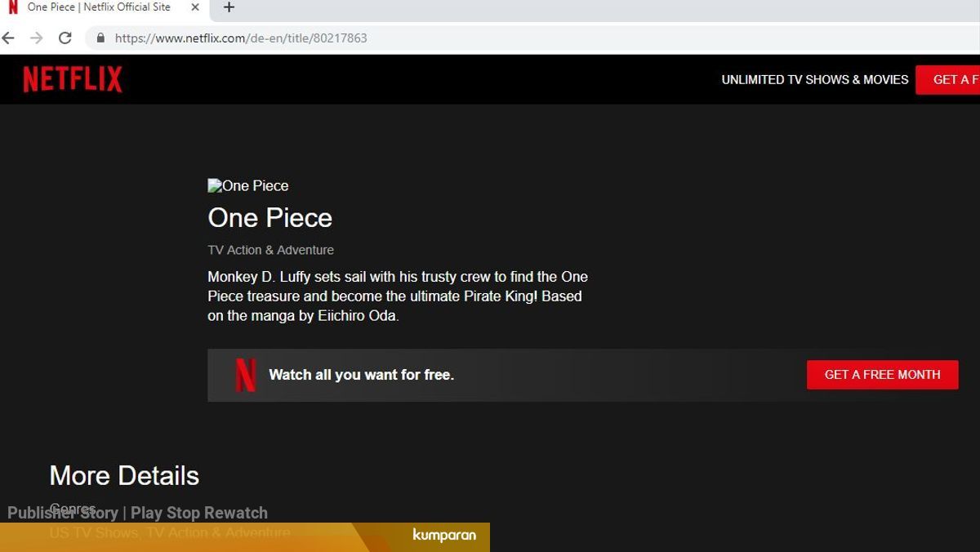980x552 pixels.
Task: Click the Watch all you want for free text
Action: tap(361, 375)
